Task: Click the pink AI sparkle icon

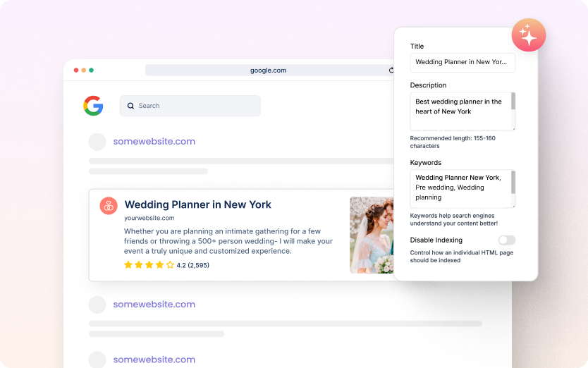Action: pyautogui.click(x=528, y=35)
